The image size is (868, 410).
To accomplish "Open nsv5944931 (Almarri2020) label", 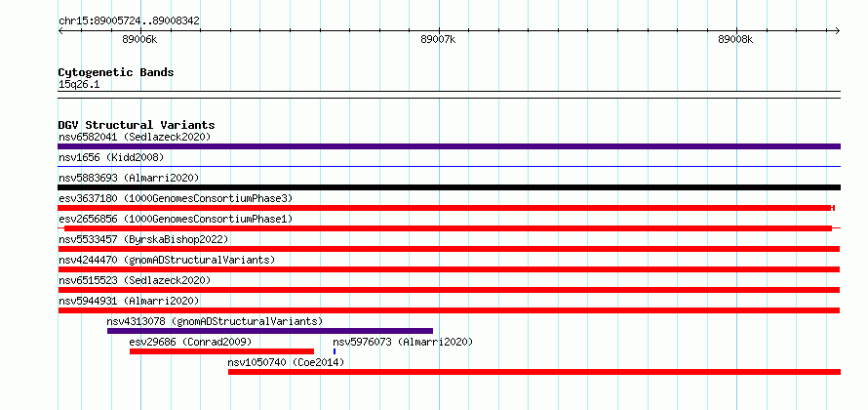I will click(129, 301).
